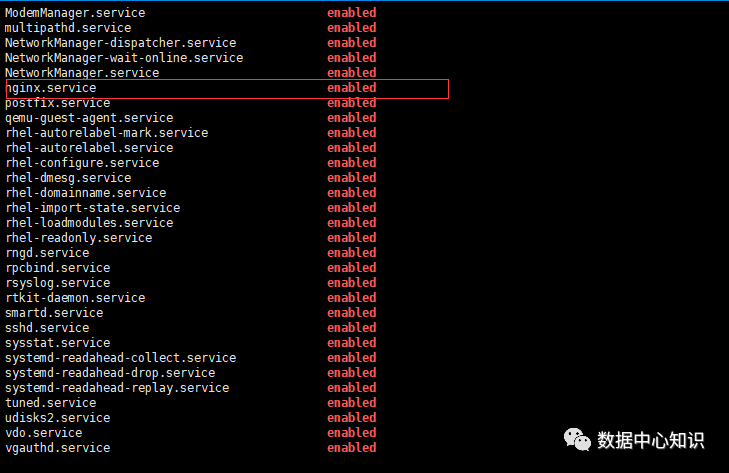
Task: Click rhel-import-state.service line
Action: (93, 208)
